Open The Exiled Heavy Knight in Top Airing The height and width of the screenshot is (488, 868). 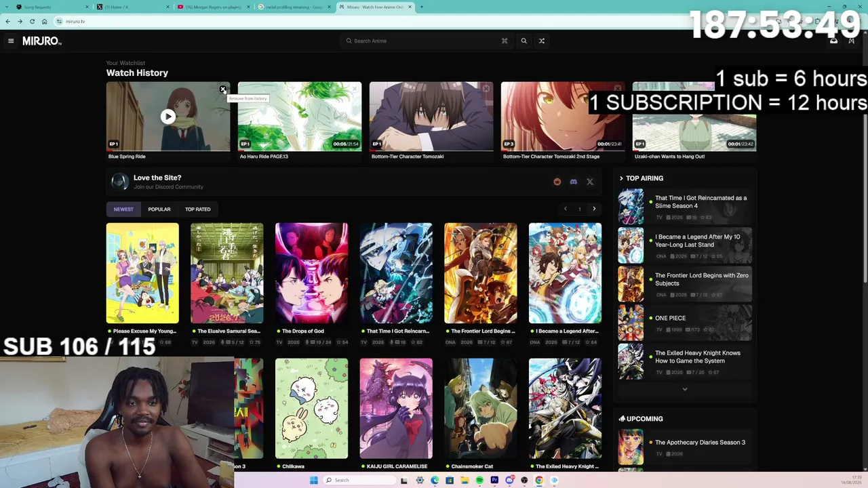(685, 361)
